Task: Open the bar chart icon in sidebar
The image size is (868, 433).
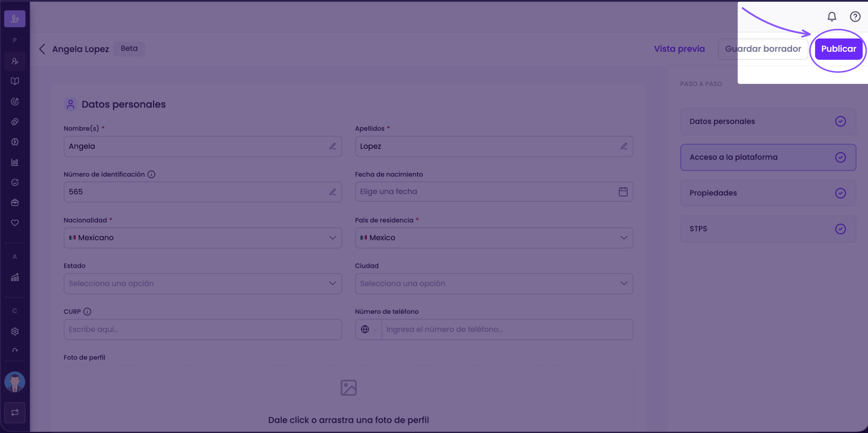Action: tap(15, 162)
